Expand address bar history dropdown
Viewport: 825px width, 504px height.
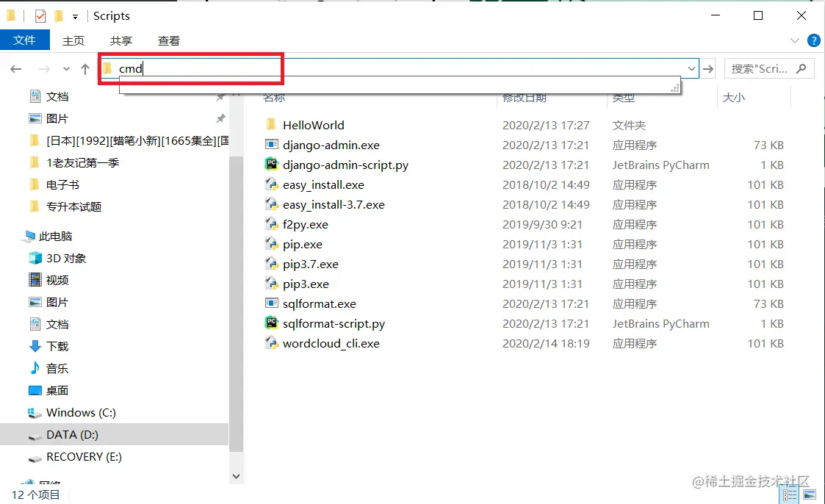(691, 68)
